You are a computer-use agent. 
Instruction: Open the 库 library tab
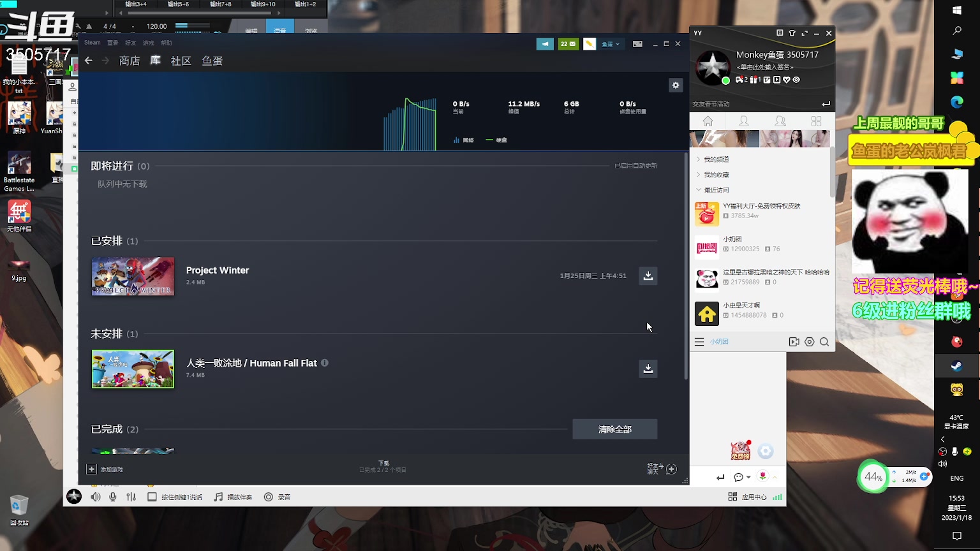(x=156, y=60)
